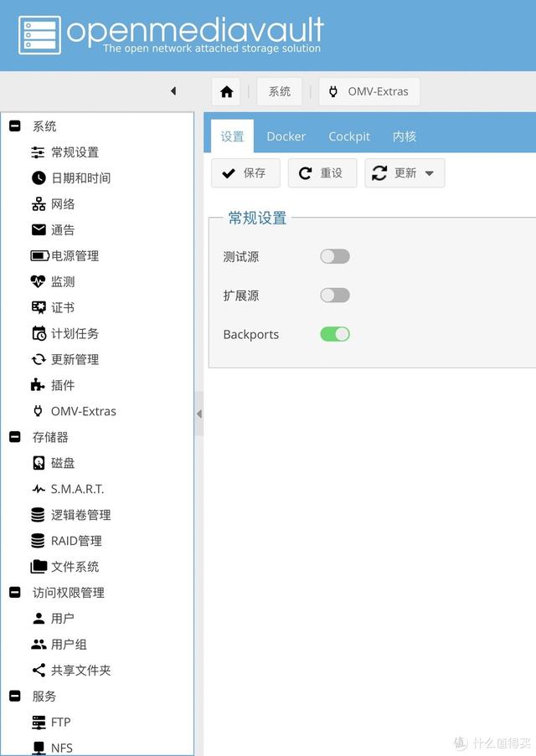
Task: Click the refresh icon for 更新管理
Action: [x=39, y=359]
